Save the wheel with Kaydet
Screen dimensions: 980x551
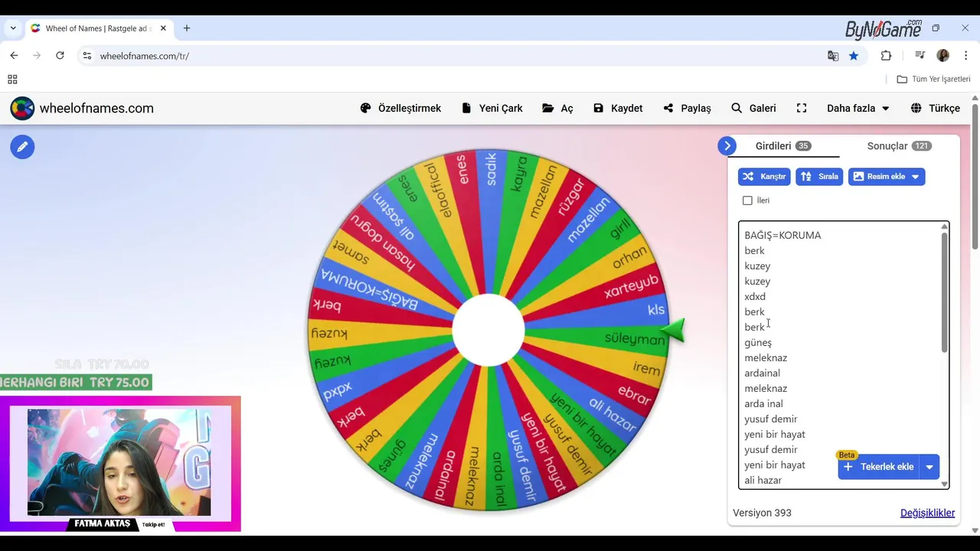pos(618,108)
